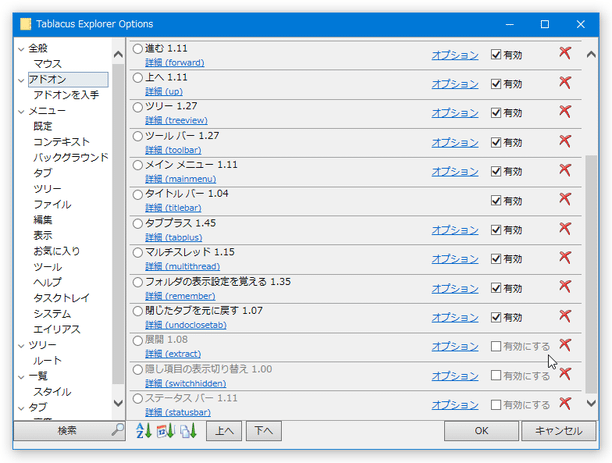Disable the マルチスレッド addon checkbox
This screenshot has height=463, width=612.
tap(496, 259)
